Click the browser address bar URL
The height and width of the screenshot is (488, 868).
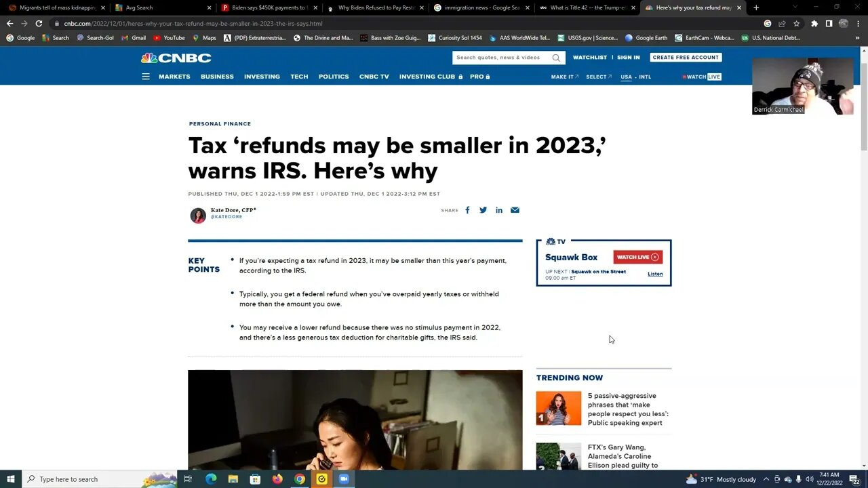(193, 23)
